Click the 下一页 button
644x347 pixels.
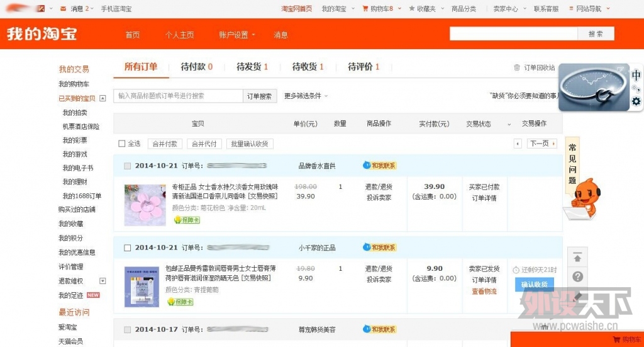(541, 144)
